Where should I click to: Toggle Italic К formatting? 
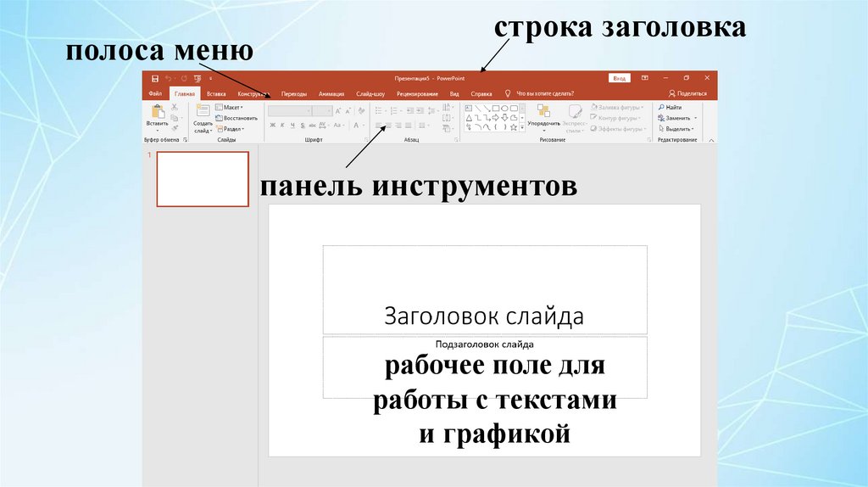click(282, 126)
